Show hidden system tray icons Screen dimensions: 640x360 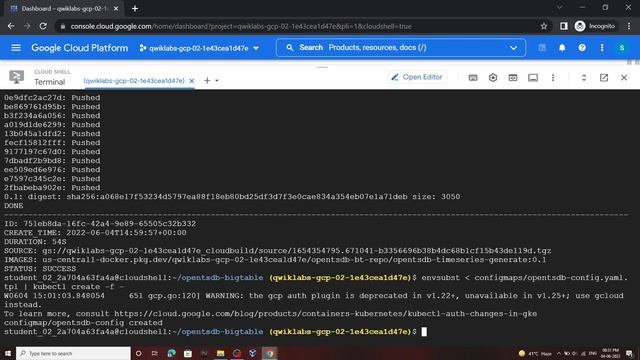pyautogui.click(x=559, y=353)
